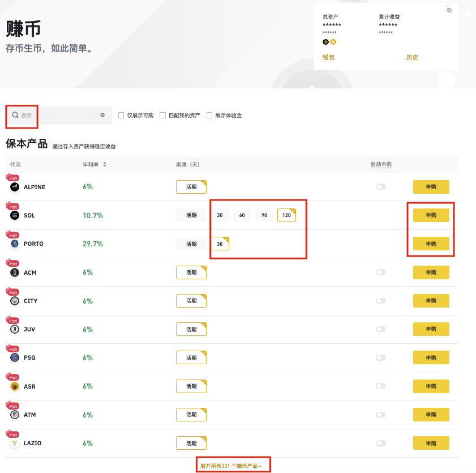
Task: Click the ASR coin icon
Action: coord(15,386)
